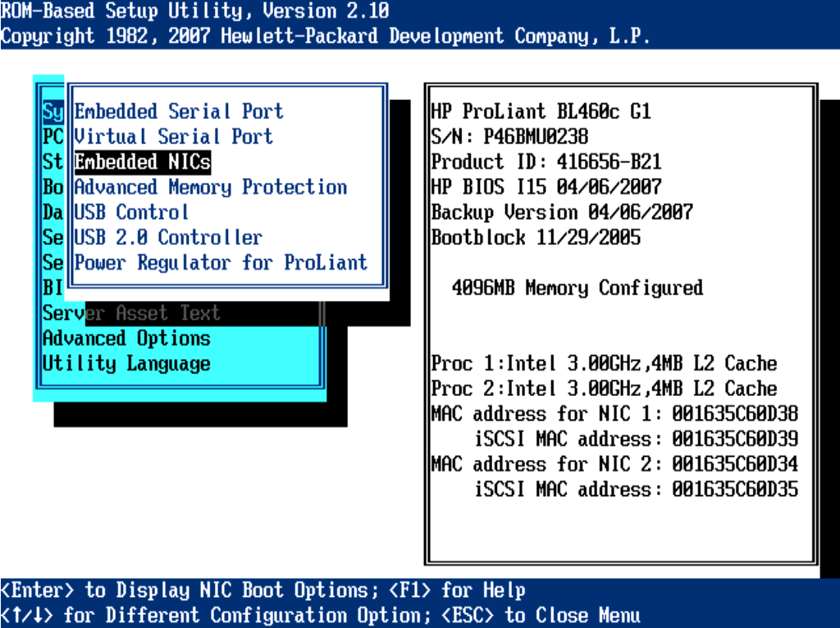Screen dimensions: 840x628
Task: Open Advanced Options in main menu
Action: (x=126, y=338)
